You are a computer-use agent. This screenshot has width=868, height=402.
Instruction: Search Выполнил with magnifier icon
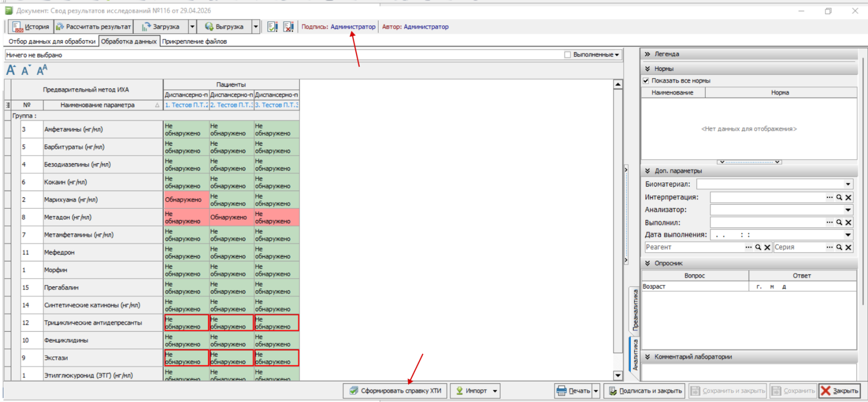click(839, 222)
